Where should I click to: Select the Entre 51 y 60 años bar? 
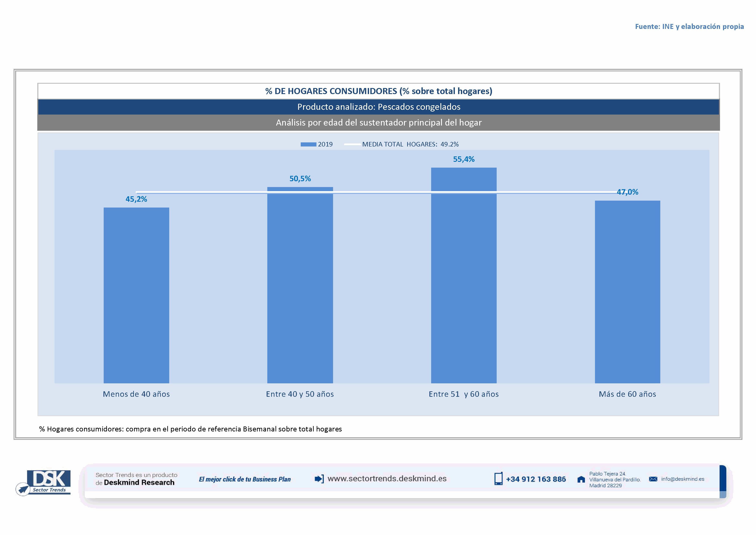(x=464, y=275)
